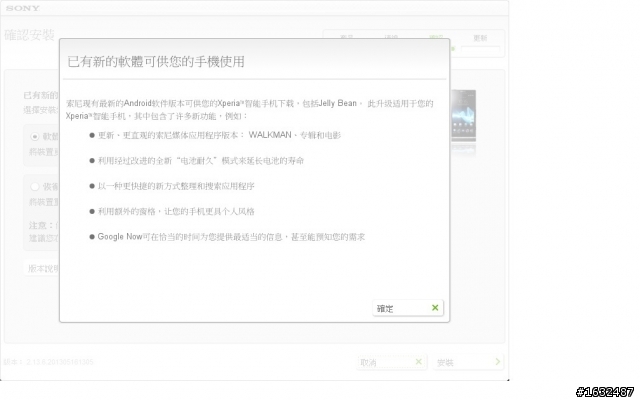Confirm dialog with 確定 button
The height and width of the screenshot is (400, 640).
(x=408, y=308)
